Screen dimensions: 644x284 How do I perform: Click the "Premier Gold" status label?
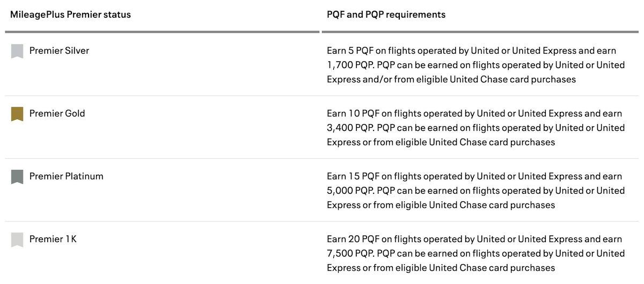point(57,113)
